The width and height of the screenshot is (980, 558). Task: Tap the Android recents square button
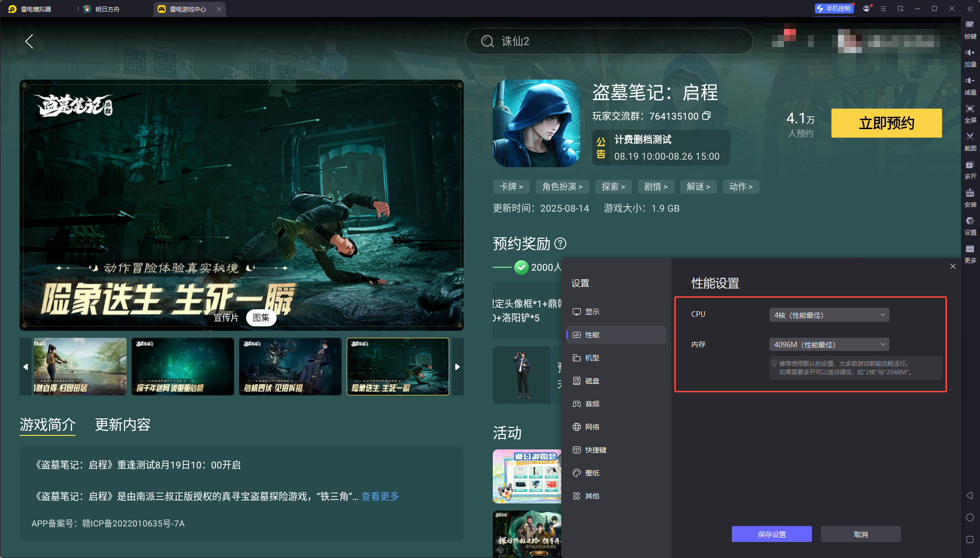click(969, 539)
